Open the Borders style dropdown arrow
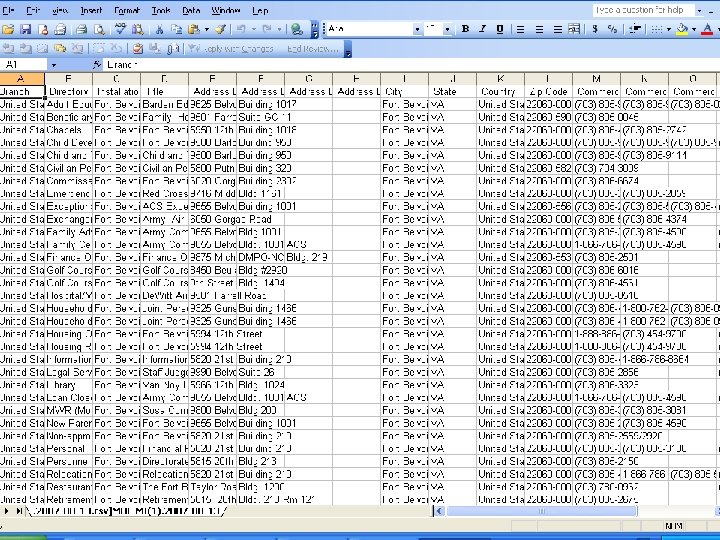Viewport: 720px width, 540px height. [669, 29]
